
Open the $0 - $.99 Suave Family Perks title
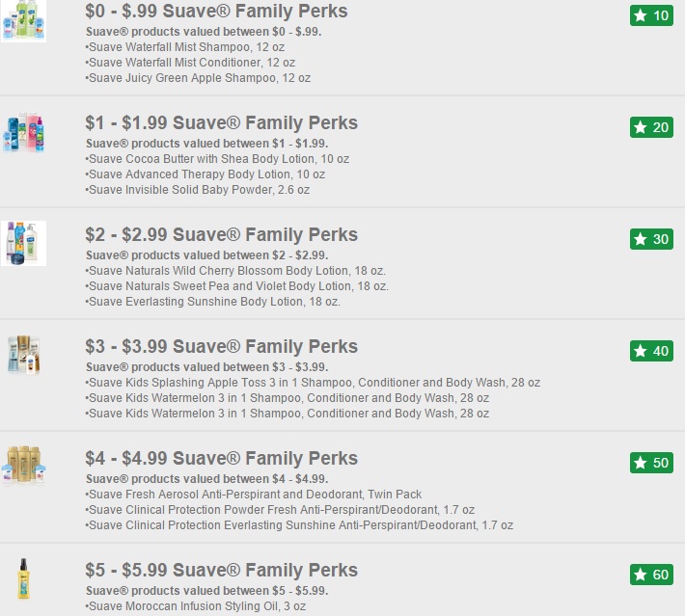[x=216, y=11]
